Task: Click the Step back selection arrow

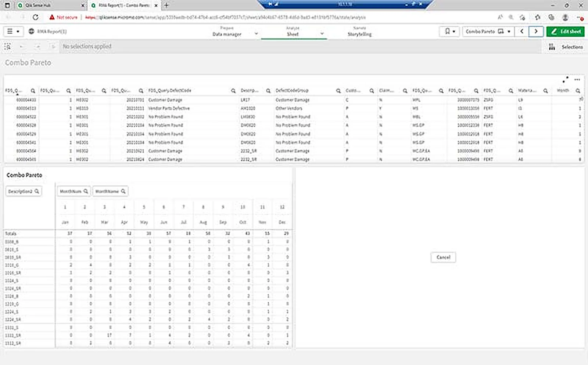Action: (x=22, y=47)
